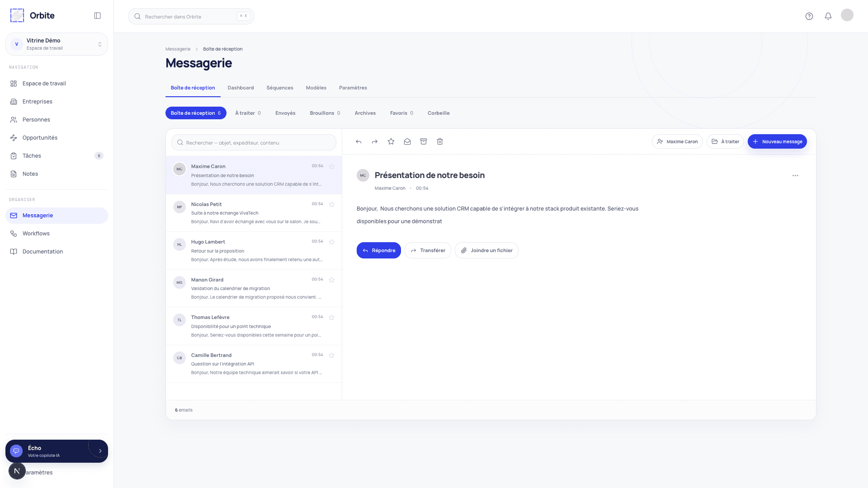Click the Messagerie breadcrumb link

point(178,49)
